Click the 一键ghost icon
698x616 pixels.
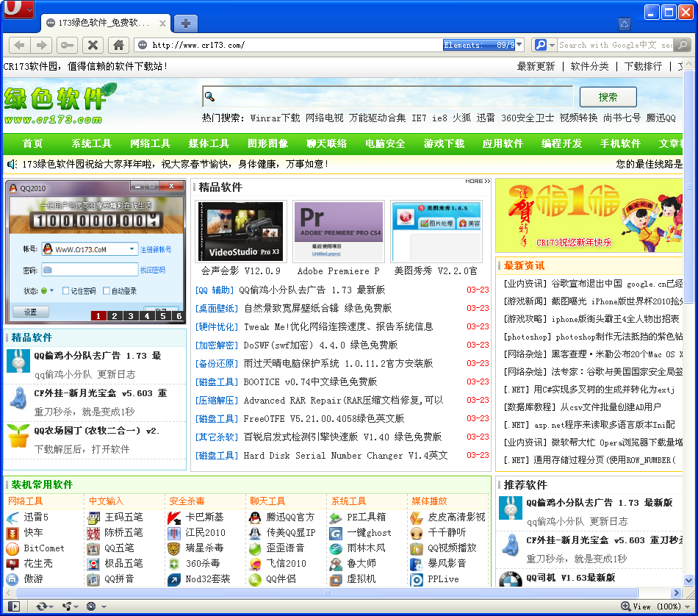point(336,533)
